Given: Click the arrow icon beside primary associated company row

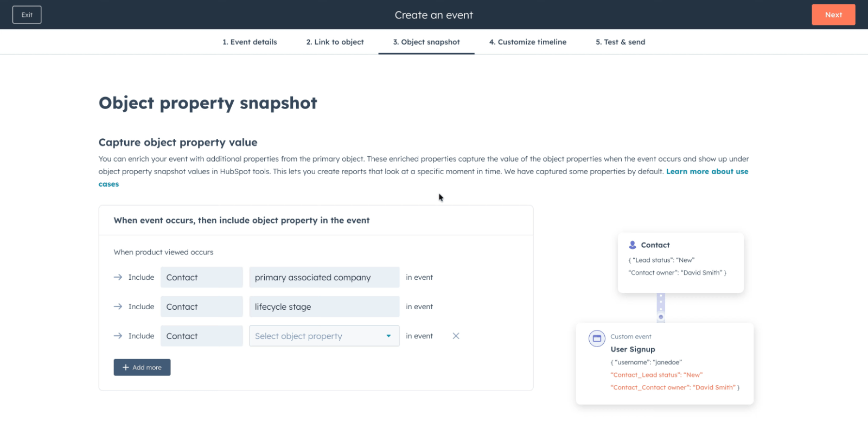Looking at the screenshot, I should pos(118,277).
